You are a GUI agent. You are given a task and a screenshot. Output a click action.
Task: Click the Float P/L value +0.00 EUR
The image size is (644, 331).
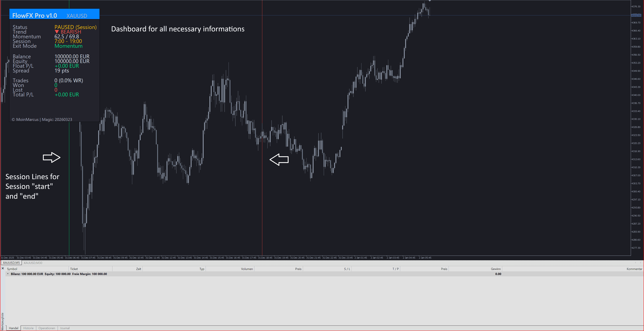tap(67, 66)
